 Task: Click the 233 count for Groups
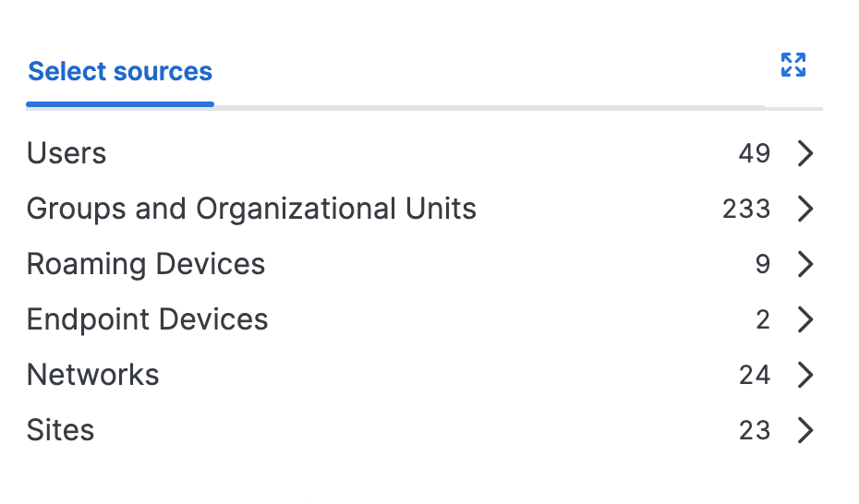click(746, 209)
